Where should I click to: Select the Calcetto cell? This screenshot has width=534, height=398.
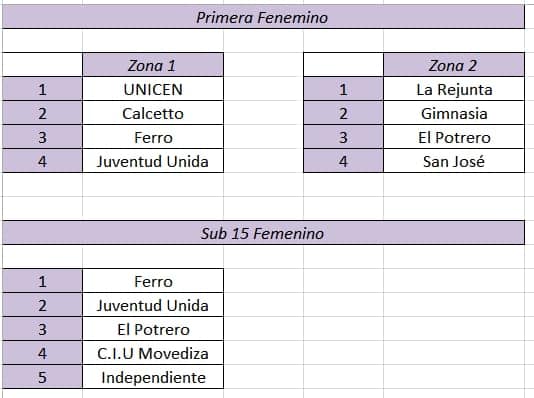click(x=153, y=113)
